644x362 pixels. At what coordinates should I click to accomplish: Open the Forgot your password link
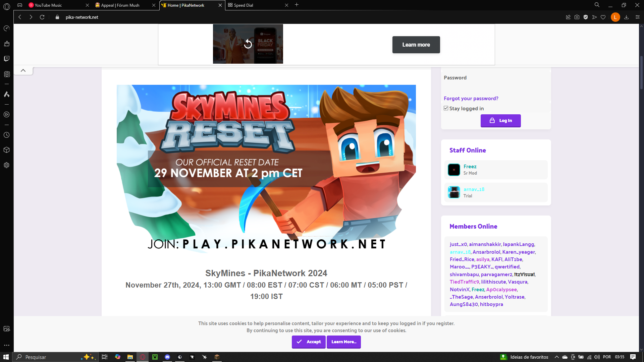pos(471,99)
